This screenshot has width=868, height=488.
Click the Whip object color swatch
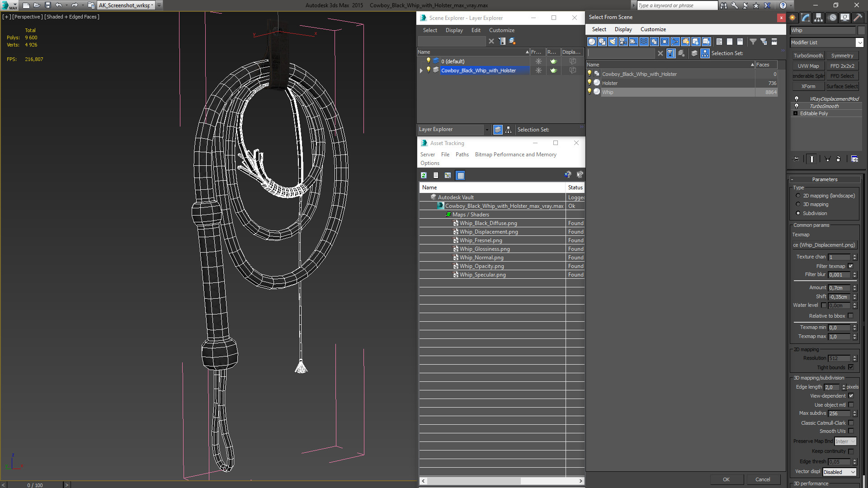(x=861, y=30)
